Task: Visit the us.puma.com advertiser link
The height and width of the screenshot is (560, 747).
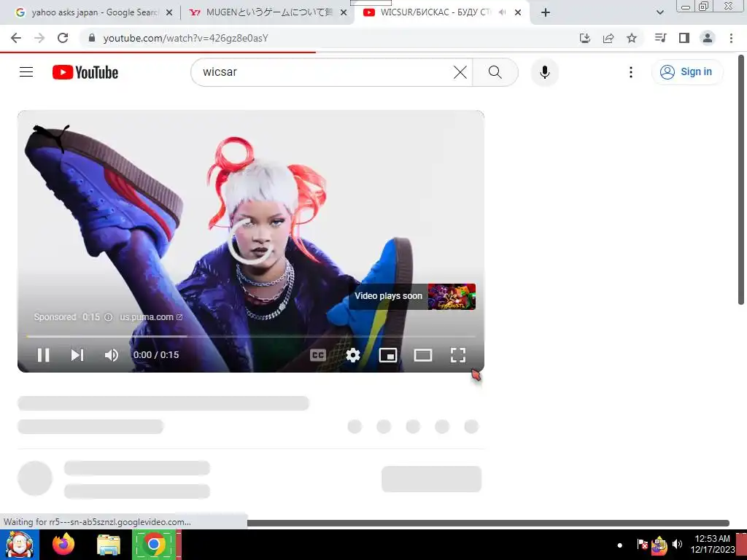Action: pyautogui.click(x=150, y=317)
